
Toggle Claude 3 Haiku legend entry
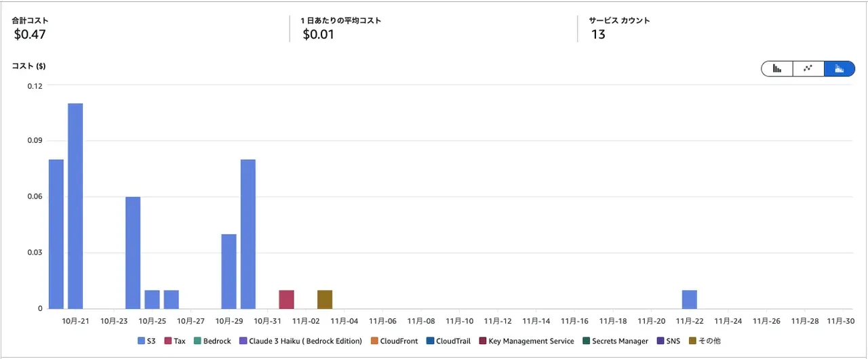(x=300, y=341)
